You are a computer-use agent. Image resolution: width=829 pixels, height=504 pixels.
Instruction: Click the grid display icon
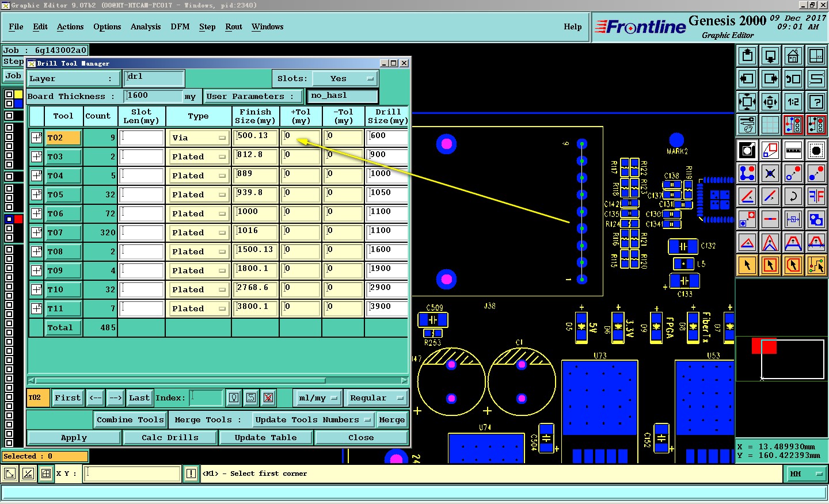(x=770, y=125)
